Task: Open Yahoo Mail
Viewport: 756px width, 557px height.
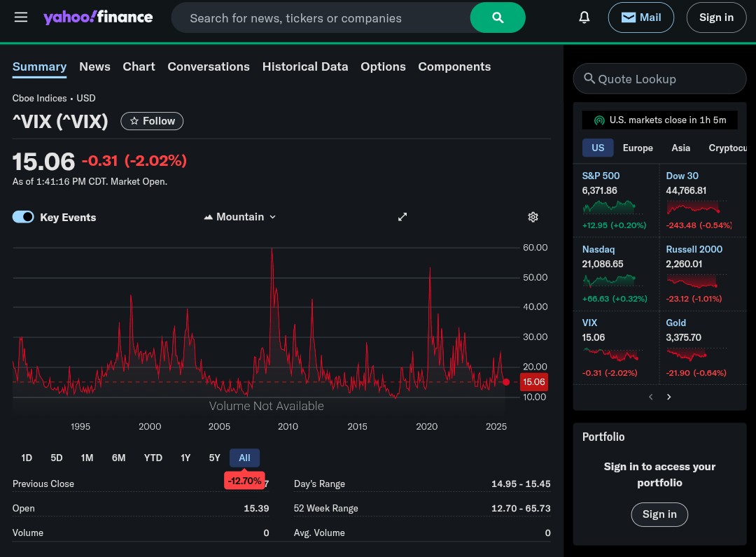Action: [640, 17]
